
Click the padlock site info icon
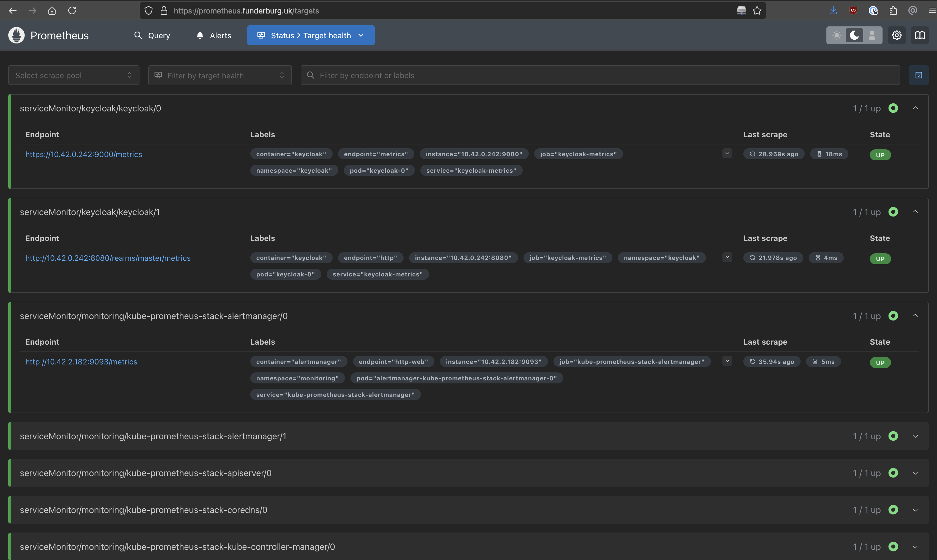[164, 10]
